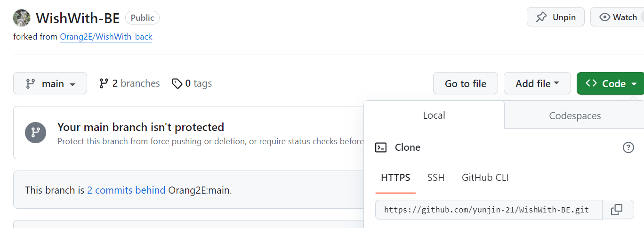This screenshot has width=644, height=228.
Task: Click the tag icon next to 0 tags
Action: 177,84
